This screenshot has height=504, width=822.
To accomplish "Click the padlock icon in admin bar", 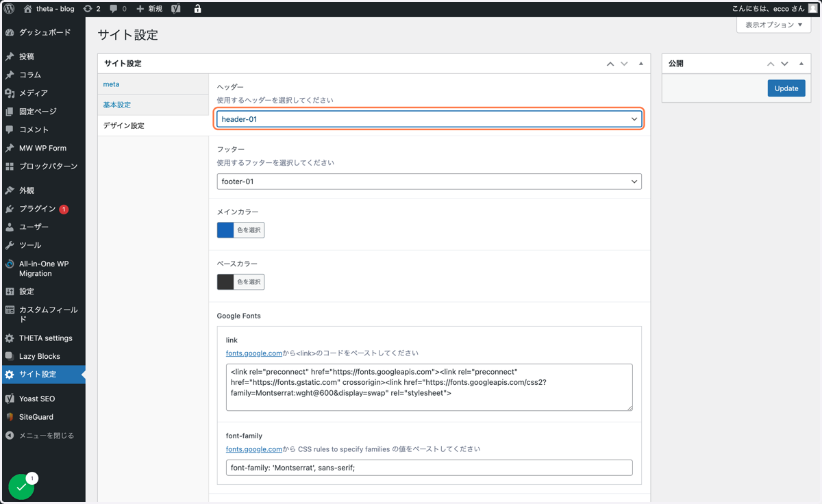I will [x=197, y=9].
